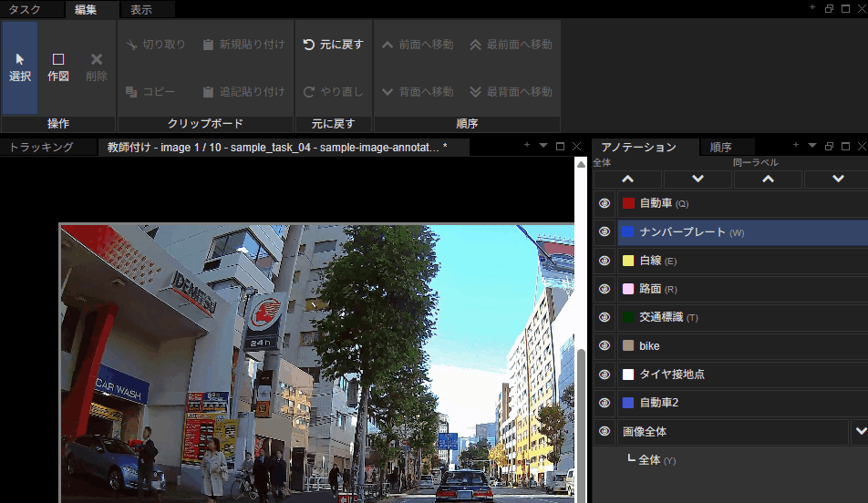Open the image tab panel dropdown arrow

[543, 146]
